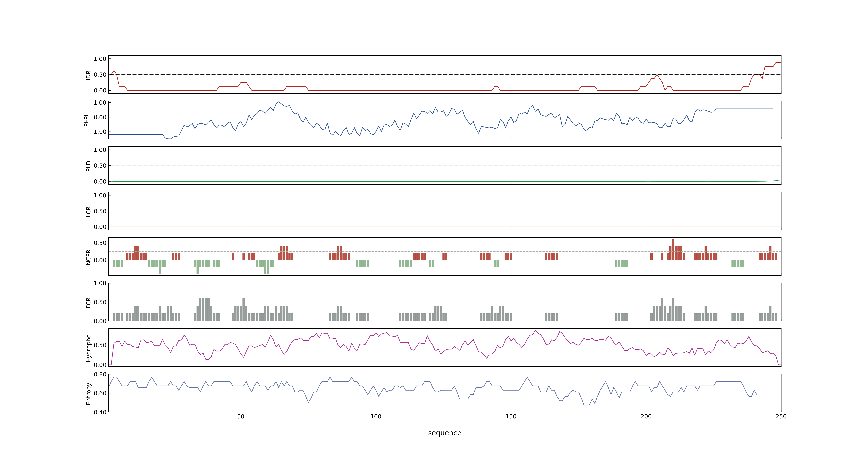This screenshot has height=463, width=868.
Task: Click the Pi-Pi peak near residue 64
Action: (279, 102)
